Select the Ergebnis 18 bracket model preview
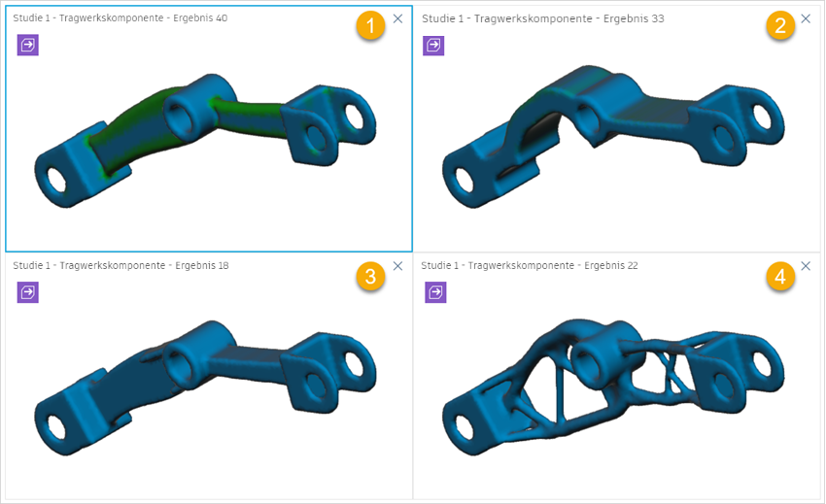Viewport: 826px width, 504px height. (205, 387)
